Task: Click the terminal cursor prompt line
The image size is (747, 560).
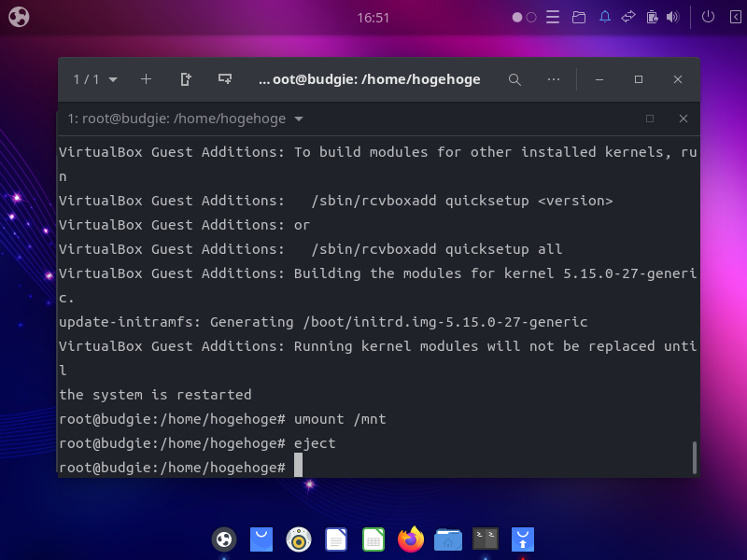Action: [180, 468]
